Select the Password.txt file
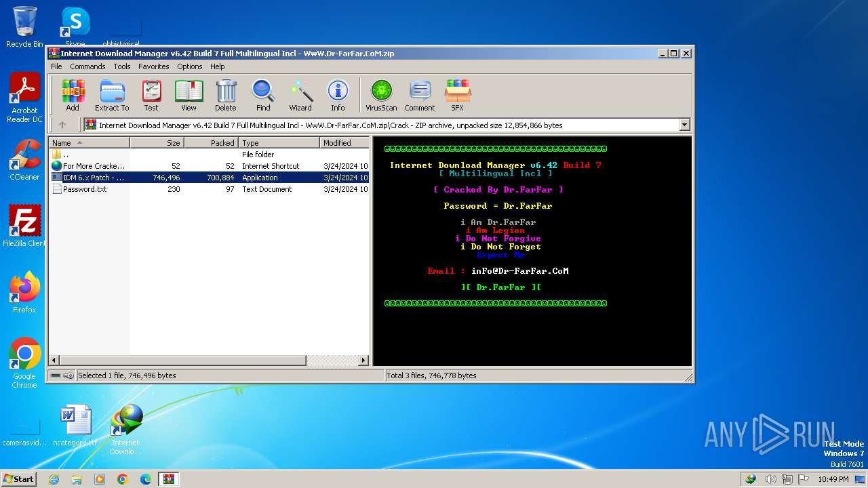868x488 pixels. tap(209, 189)
